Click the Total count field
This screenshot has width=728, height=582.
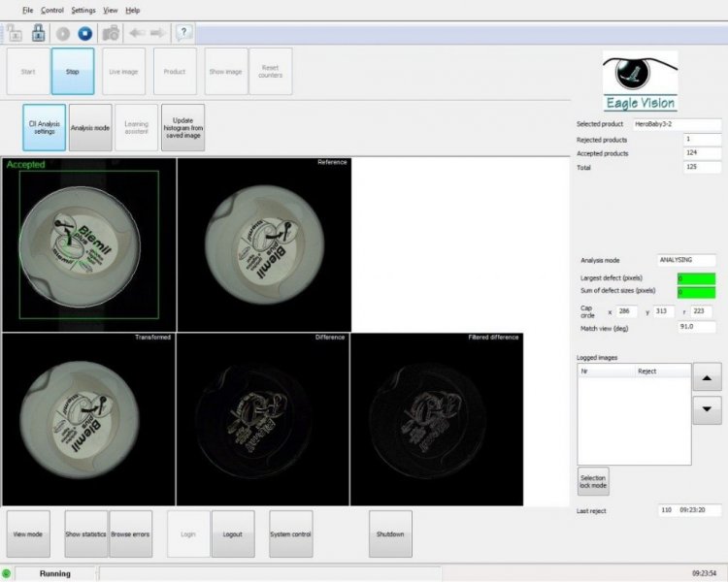pos(703,167)
